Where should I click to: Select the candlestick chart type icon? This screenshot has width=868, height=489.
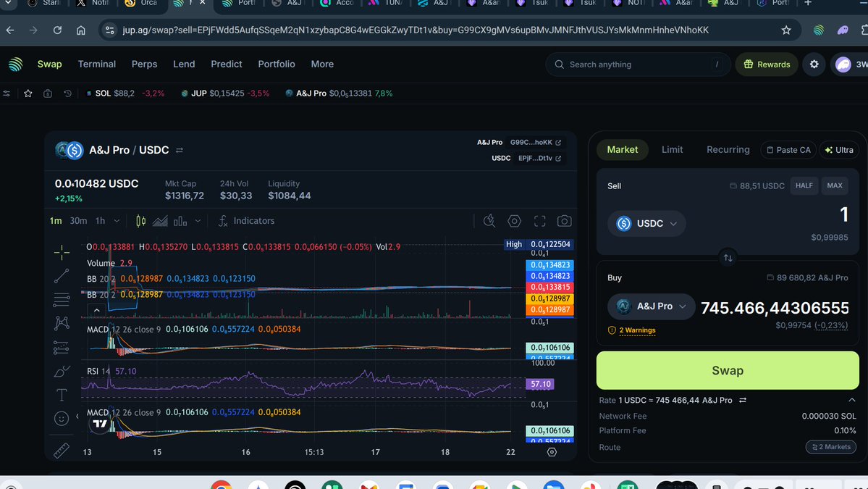(x=140, y=221)
